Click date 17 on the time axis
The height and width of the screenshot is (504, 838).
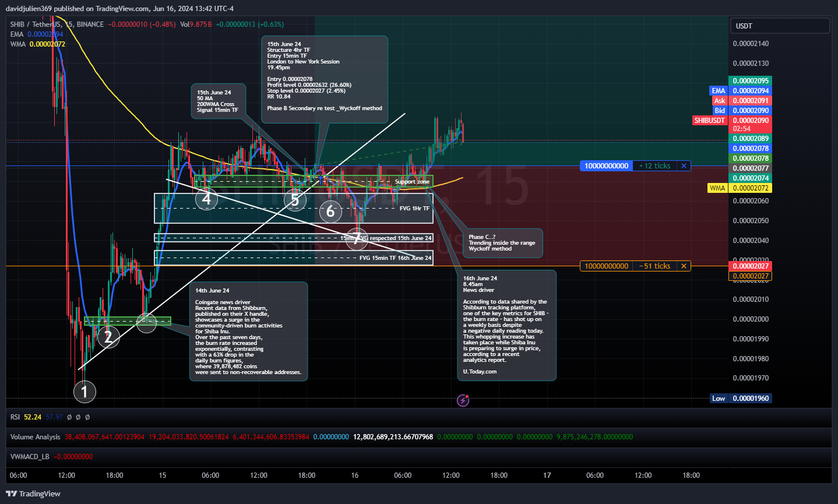(x=547, y=475)
